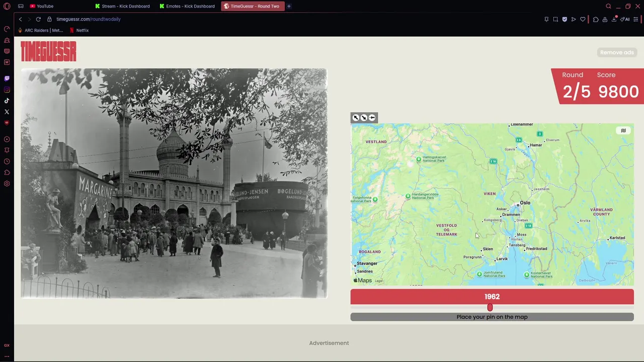The width and height of the screenshot is (644, 362).
Task: Click Hardangervidda National Park marker
Action: (408, 196)
